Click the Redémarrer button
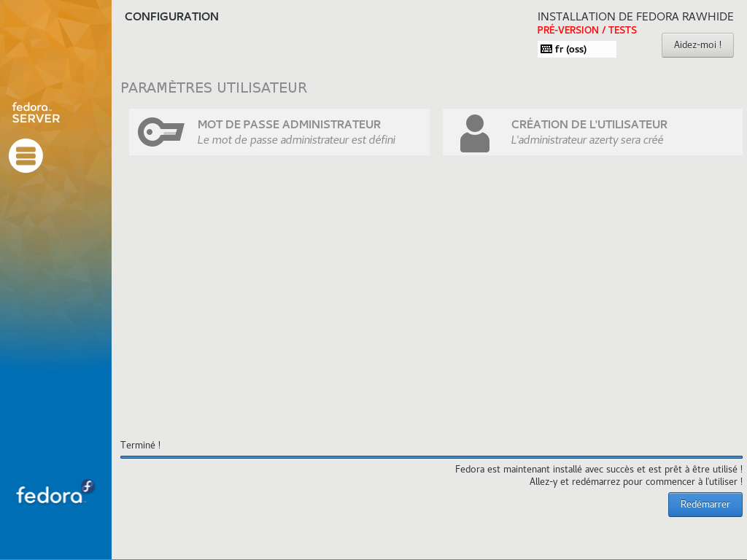 tap(705, 505)
